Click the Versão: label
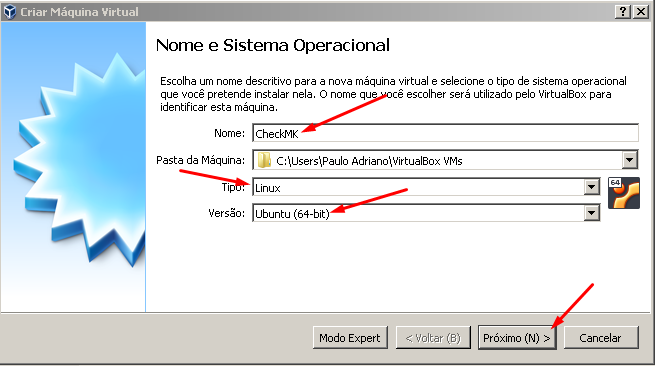655x366 pixels. pos(226,213)
